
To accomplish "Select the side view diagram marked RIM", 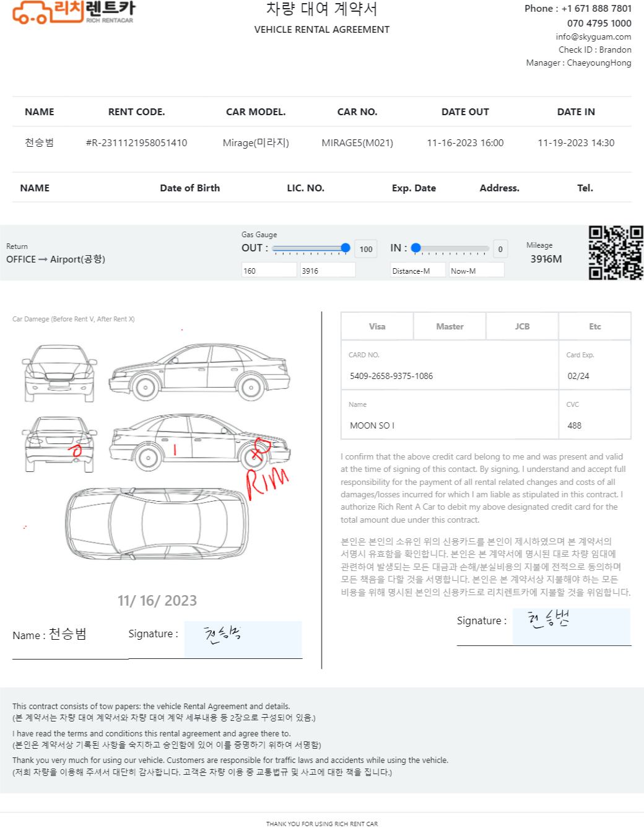I will 201,443.
